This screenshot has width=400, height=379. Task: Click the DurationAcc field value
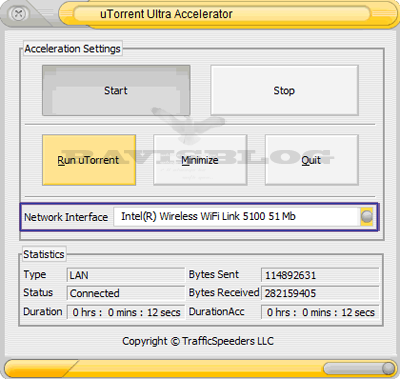320,312
